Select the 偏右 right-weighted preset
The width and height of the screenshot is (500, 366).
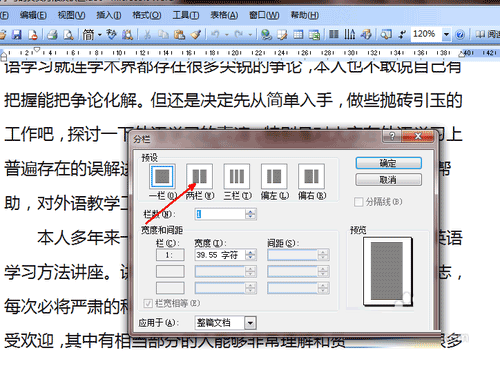(311, 176)
